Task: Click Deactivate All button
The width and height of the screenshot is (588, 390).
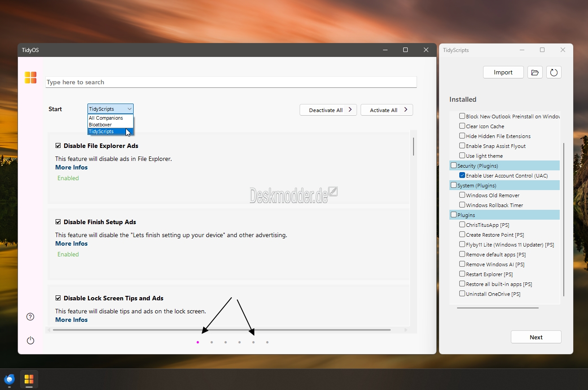Action: point(328,110)
